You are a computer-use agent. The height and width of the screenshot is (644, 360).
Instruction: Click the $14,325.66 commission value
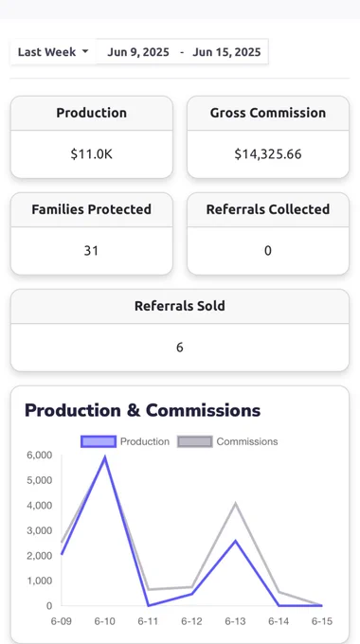(268, 154)
